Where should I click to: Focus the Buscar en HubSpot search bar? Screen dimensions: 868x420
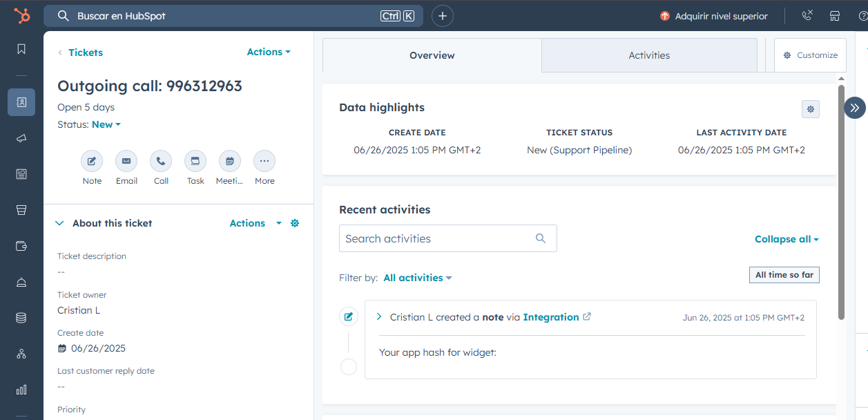tap(233, 16)
